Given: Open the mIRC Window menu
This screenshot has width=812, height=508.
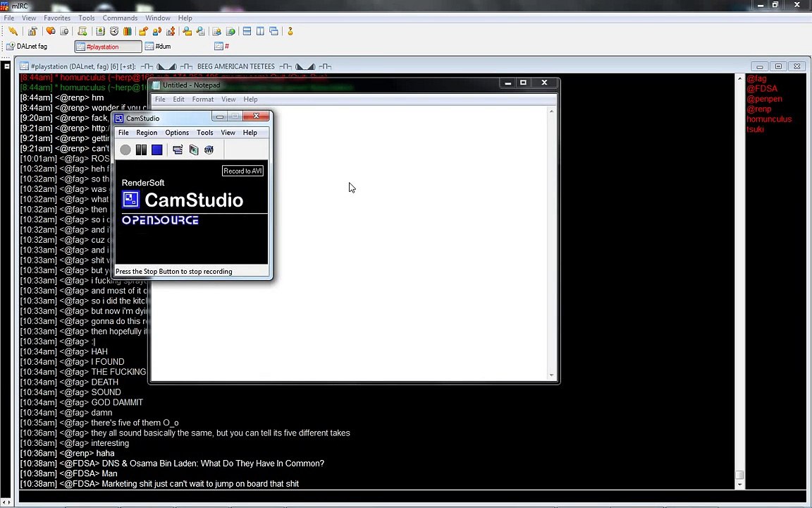Looking at the screenshot, I should (x=158, y=18).
